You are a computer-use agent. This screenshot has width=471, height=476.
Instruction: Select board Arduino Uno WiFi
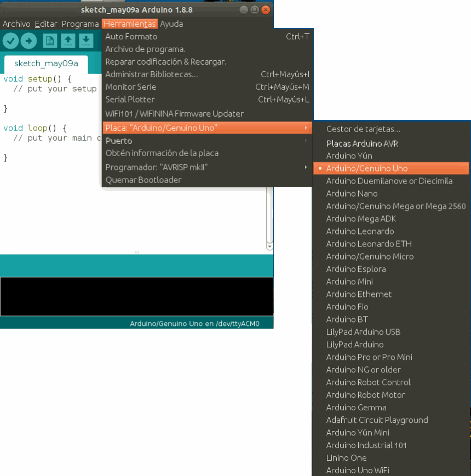click(x=391, y=470)
